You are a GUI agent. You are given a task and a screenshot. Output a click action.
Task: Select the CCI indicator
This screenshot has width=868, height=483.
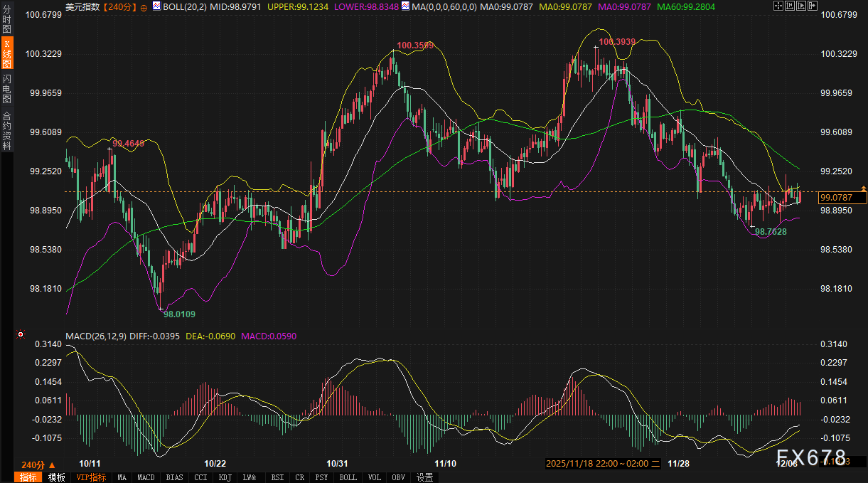point(200,477)
